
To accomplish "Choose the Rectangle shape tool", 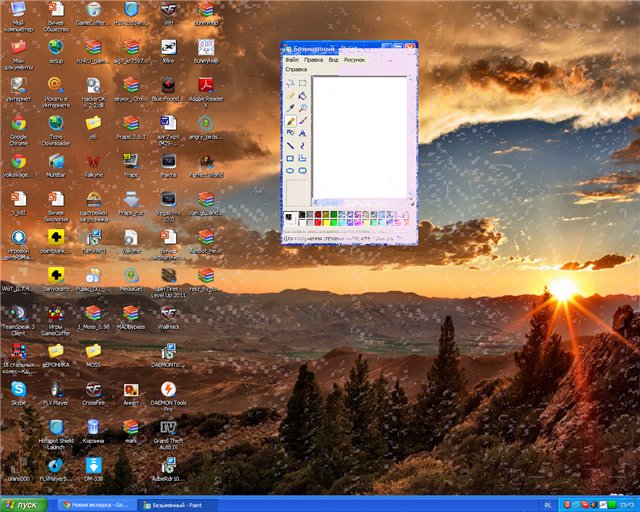I will tap(291, 157).
